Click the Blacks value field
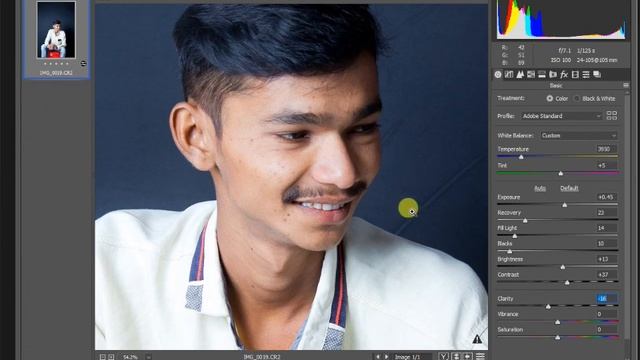 606,243
